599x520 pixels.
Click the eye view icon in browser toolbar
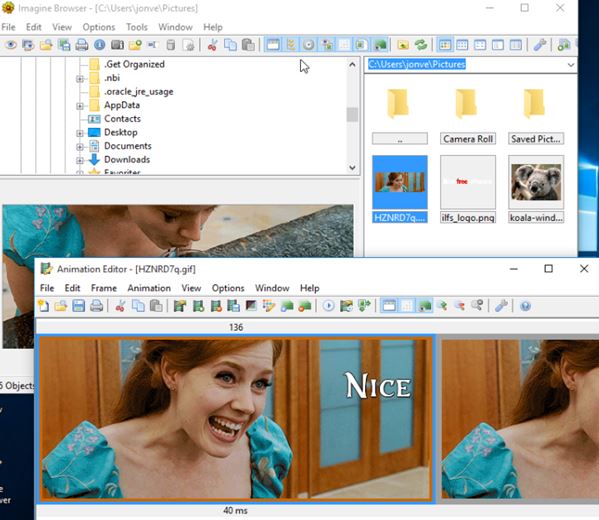[x=10, y=45]
